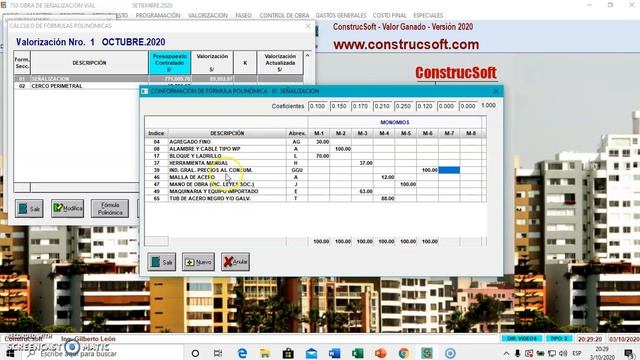Select row 01 SEÑALIZACION in back window
Viewport: 640px width, 360px height.
[x=159, y=78]
